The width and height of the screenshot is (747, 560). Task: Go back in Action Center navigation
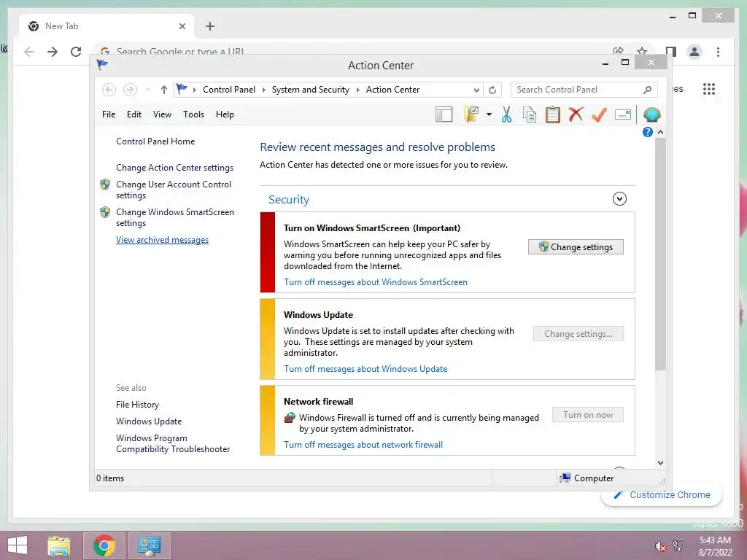[x=109, y=90]
